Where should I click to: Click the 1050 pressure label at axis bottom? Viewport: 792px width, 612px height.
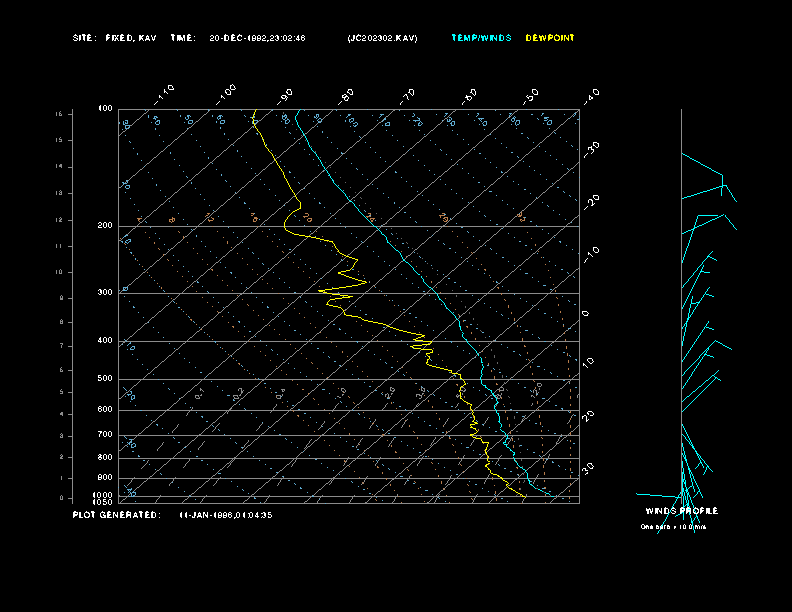(x=104, y=502)
